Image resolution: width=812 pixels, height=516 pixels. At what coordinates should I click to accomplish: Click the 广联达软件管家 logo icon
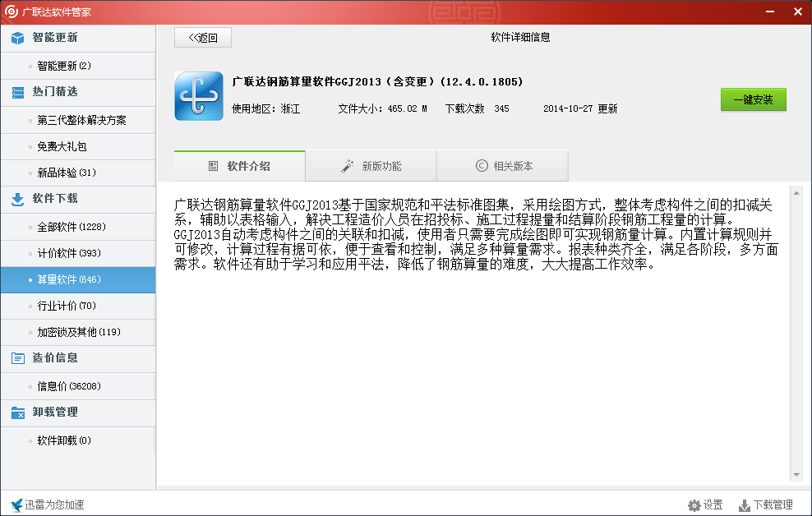coord(11,12)
